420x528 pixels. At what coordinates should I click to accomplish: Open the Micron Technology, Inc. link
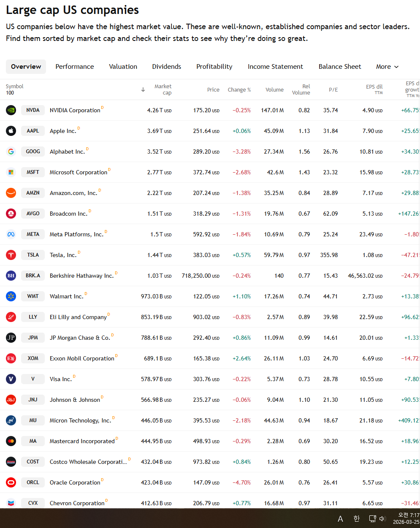[x=81, y=420]
